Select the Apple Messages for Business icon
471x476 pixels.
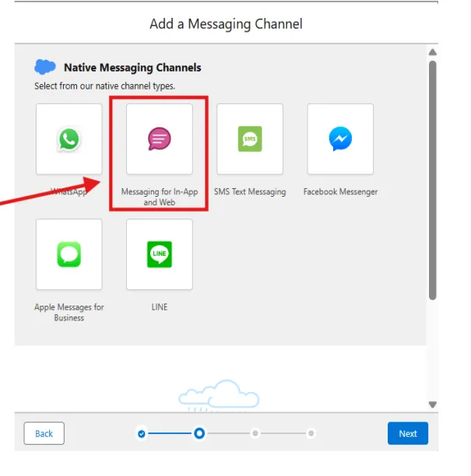(69, 254)
